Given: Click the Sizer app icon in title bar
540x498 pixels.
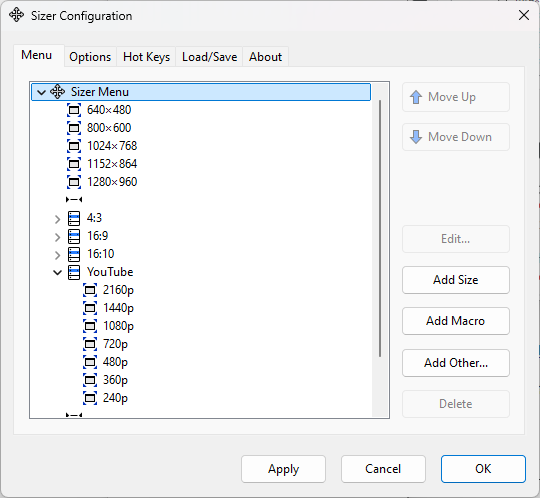Looking at the screenshot, I should pos(17,15).
